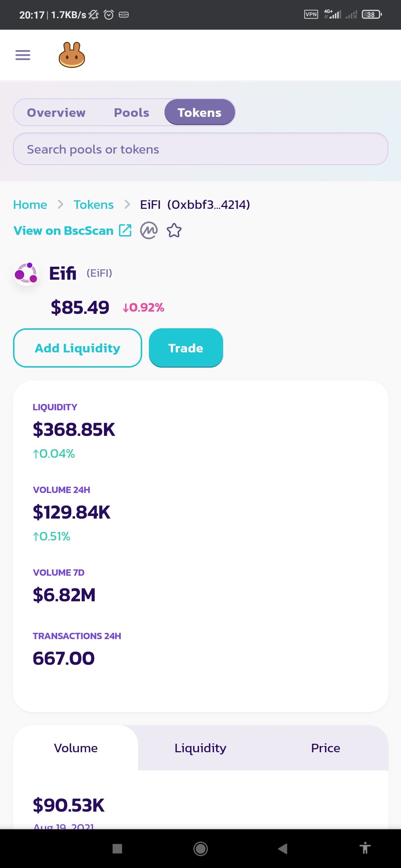The height and width of the screenshot is (868, 401).
Task: Switch to the Pools tab
Action: pos(131,112)
